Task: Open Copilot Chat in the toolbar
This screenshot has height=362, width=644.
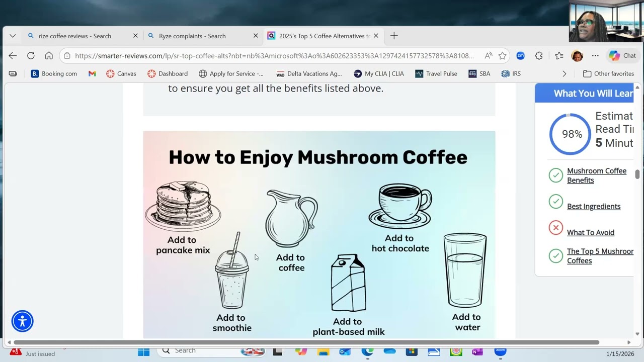Action: (x=623, y=56)
